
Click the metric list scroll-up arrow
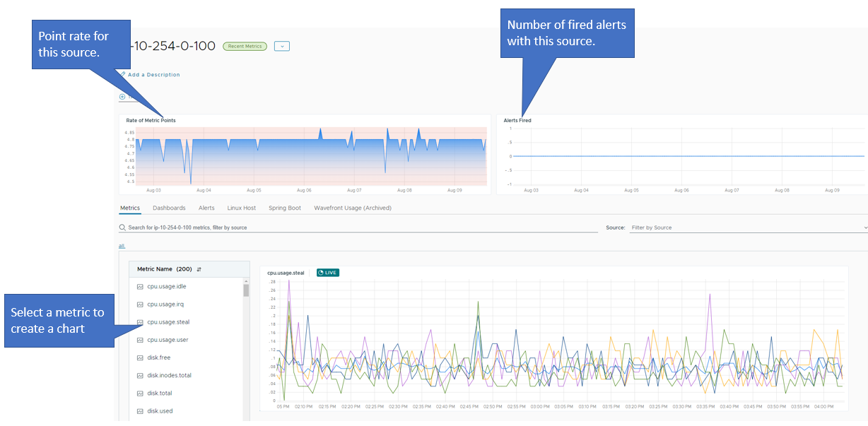click(x=246, y=280)
